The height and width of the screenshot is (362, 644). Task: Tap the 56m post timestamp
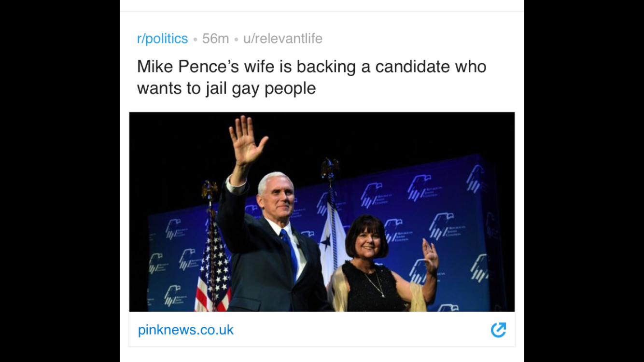coord(215,39)
